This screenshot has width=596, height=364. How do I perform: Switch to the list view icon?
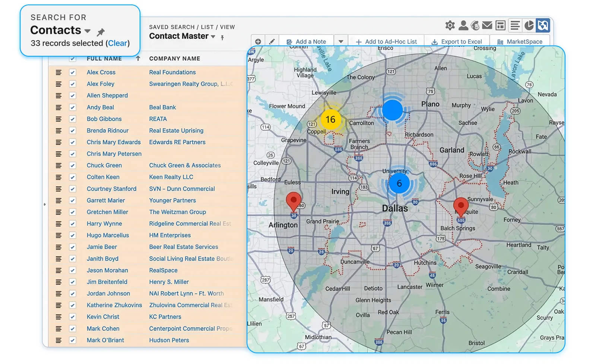pos(515,25)
